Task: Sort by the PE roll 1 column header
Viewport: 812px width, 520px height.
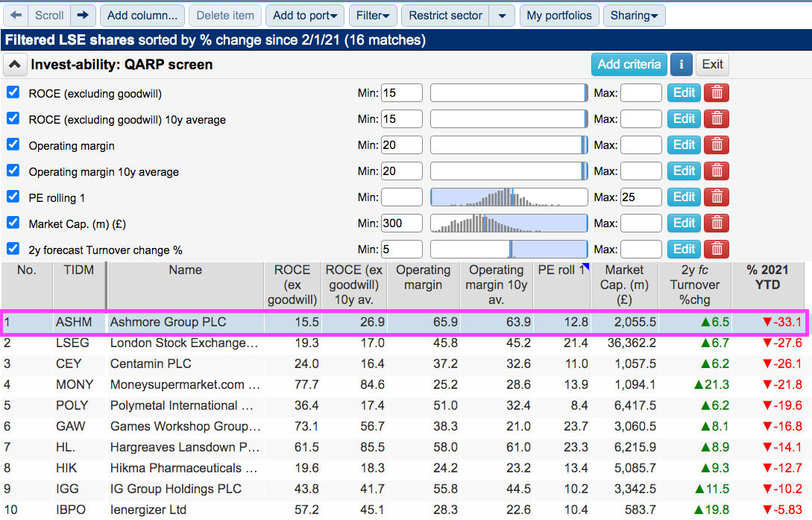Action: pos(562,285)
